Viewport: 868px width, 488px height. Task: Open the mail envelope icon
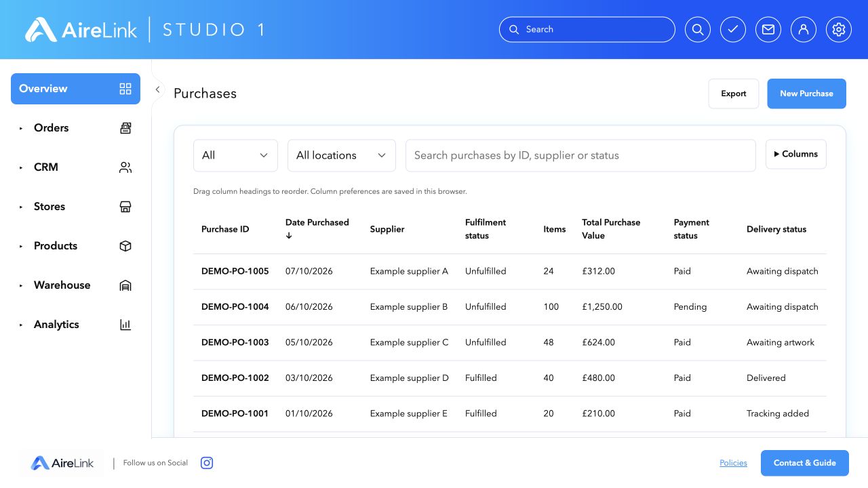click(768, 30)
